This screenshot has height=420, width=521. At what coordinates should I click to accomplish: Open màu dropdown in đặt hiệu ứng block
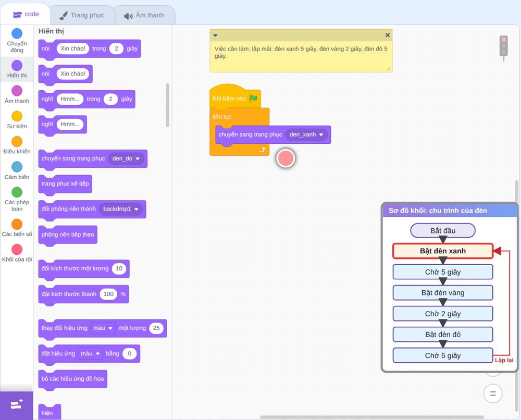[90, 353]
